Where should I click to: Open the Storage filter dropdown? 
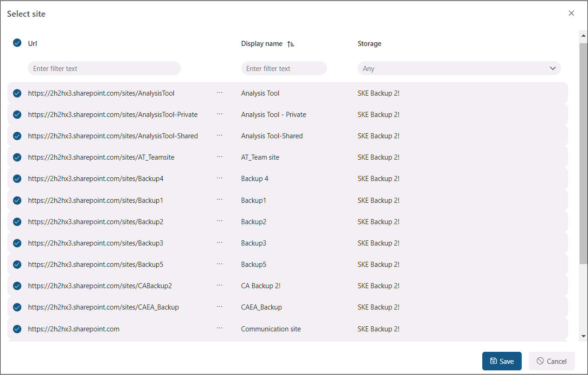(459, 68)
